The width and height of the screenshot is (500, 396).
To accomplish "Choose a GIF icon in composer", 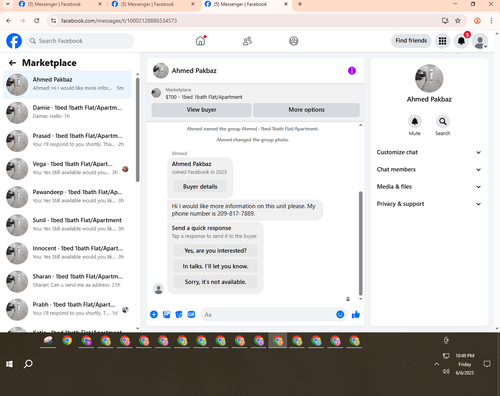I will [x=191, y=314].
